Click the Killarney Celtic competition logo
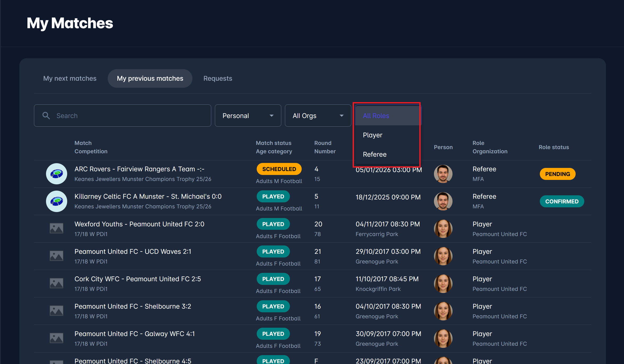The width and height of the screenshot is (624, 364). pos(56,201)
